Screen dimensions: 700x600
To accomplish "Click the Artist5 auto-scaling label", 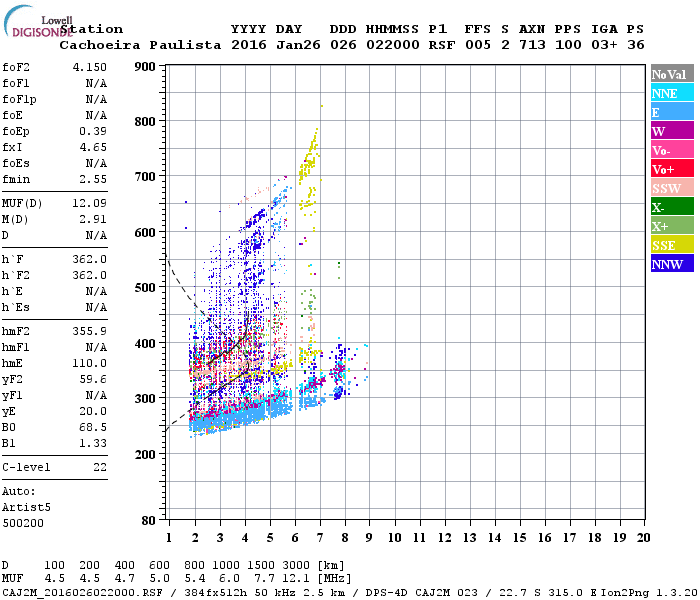I will click(x=26, y=508).
